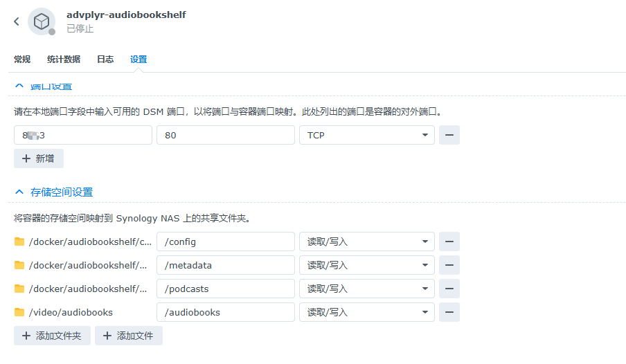Click the 已停止 status text
Image resolution: width=626 pixels, height=364 pixels.
pos(80,29)
